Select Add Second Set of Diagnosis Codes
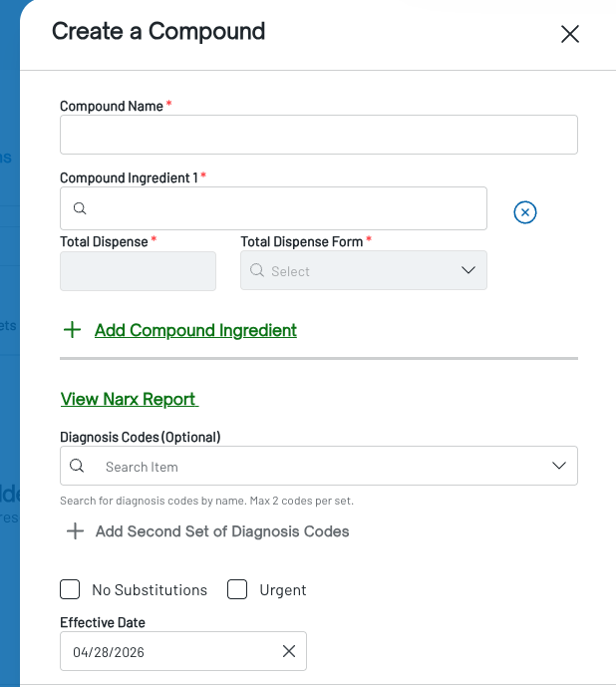This screenshot has height=687, width=616. pyautogui.click(x=222, y=531)
